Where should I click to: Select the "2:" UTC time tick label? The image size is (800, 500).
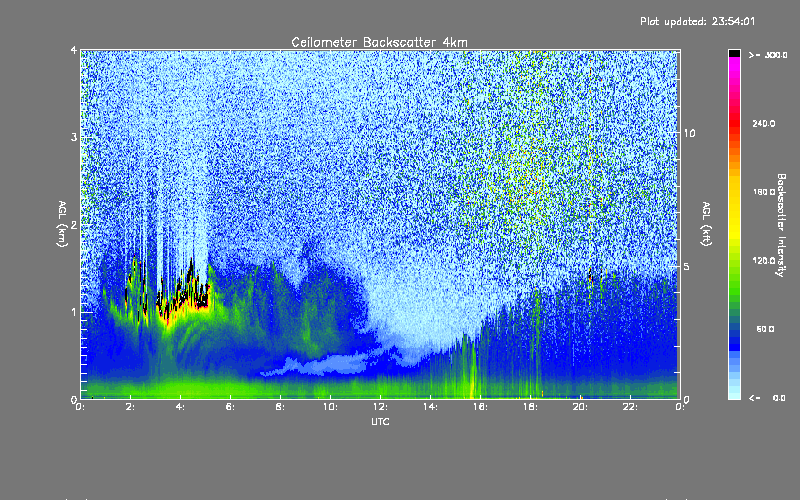[131, 407]
